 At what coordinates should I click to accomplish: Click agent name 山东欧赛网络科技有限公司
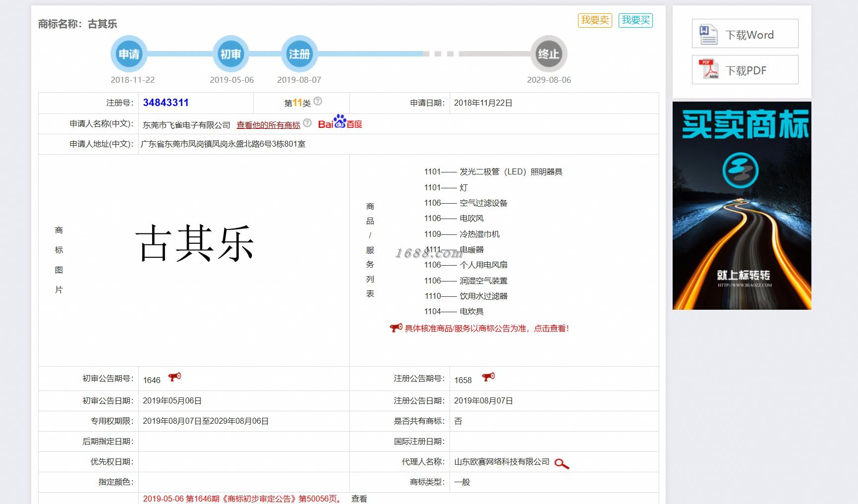pos(502,461)
